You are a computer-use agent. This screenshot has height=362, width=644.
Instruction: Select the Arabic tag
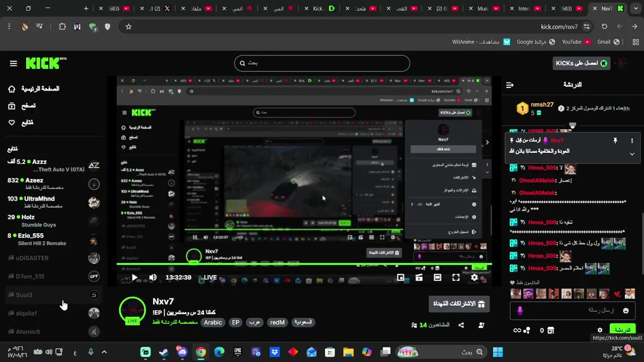point(213,322)
